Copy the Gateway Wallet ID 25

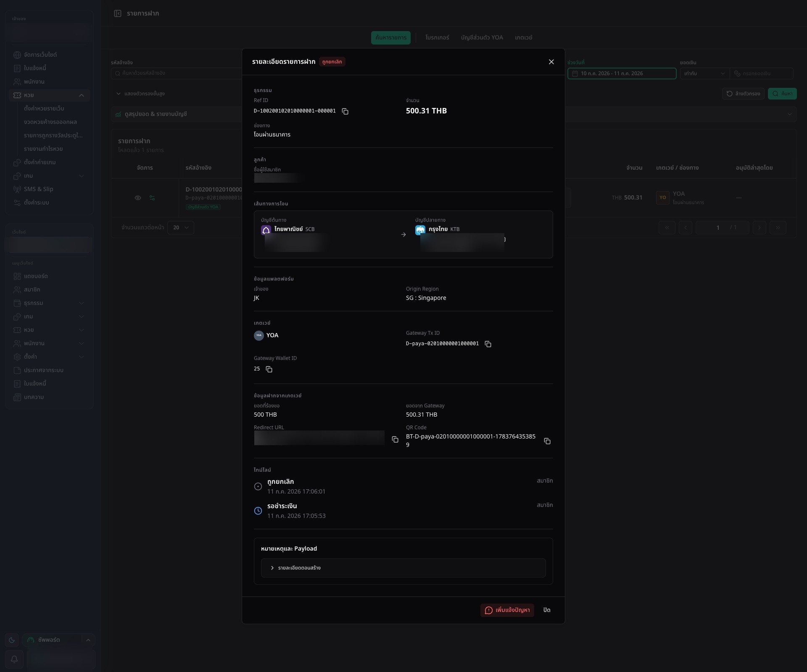pos(269,369)
